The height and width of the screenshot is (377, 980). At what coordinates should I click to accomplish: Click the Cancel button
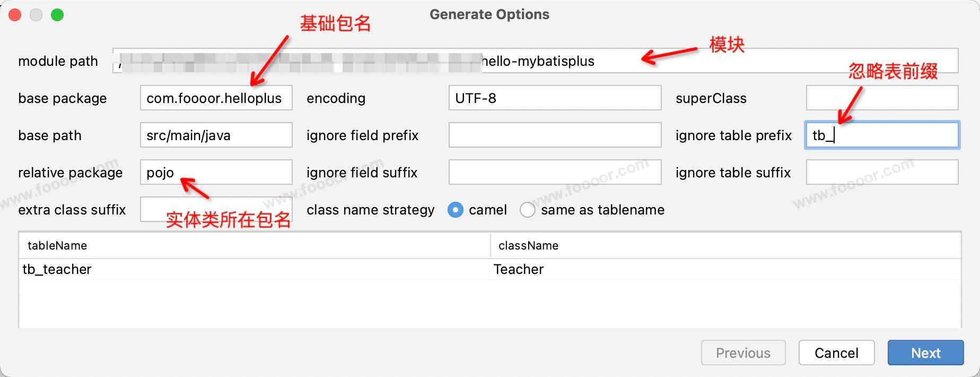coord(836,353)
